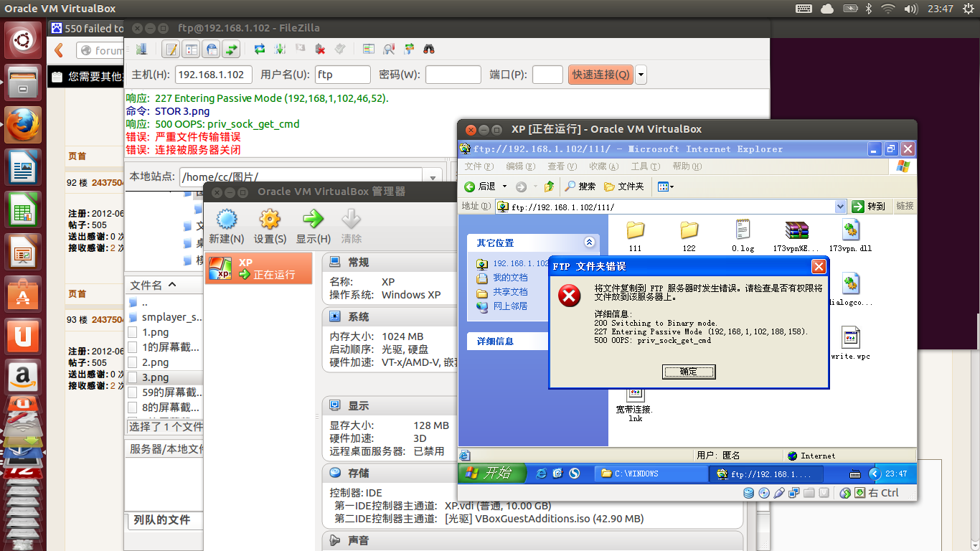Click the FileZilla host input field
The width and height of the screenshot is (980, 551).
(x=213, y=75)
